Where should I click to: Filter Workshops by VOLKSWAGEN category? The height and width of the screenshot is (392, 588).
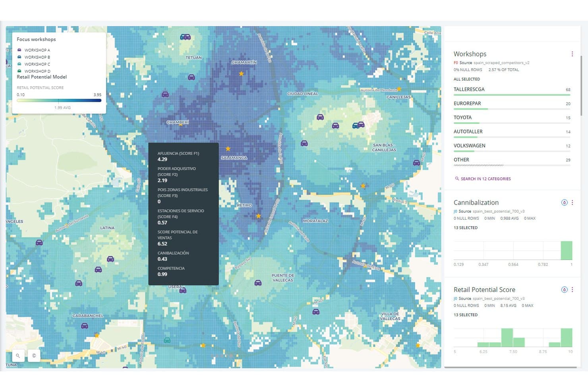point(512,147)
